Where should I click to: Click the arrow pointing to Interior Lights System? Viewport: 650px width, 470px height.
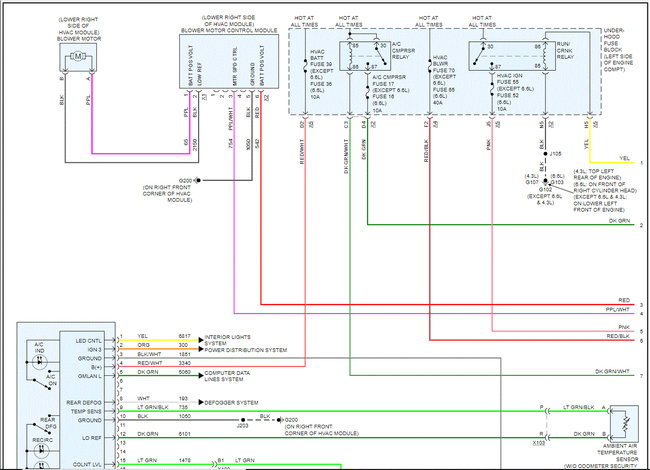pos(201,339)
